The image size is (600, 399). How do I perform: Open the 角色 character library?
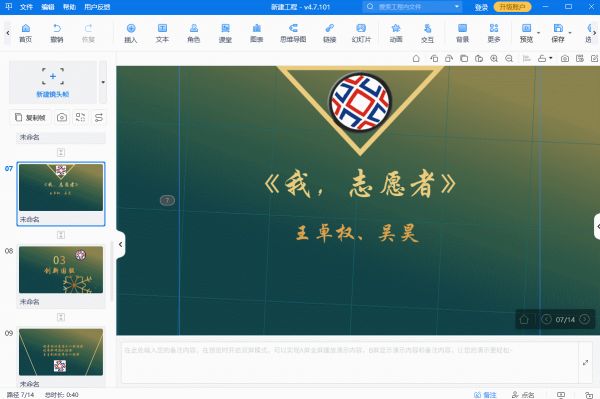tap(194, 33)
